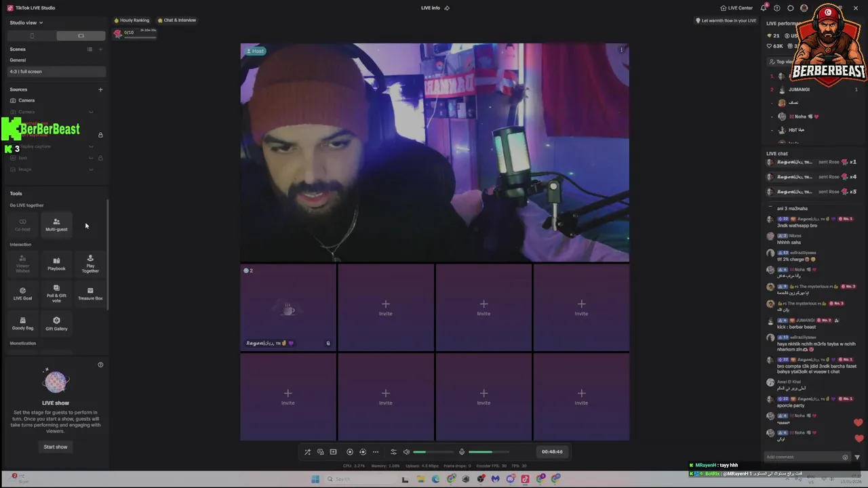Open the Play Together tool
Screen dimensions: 868x488
coord(90,264)
